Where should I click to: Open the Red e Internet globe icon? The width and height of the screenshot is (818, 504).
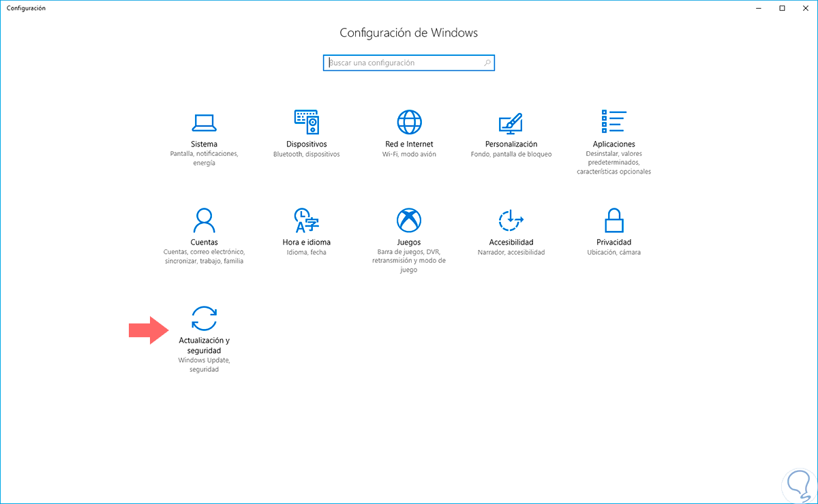409,122
